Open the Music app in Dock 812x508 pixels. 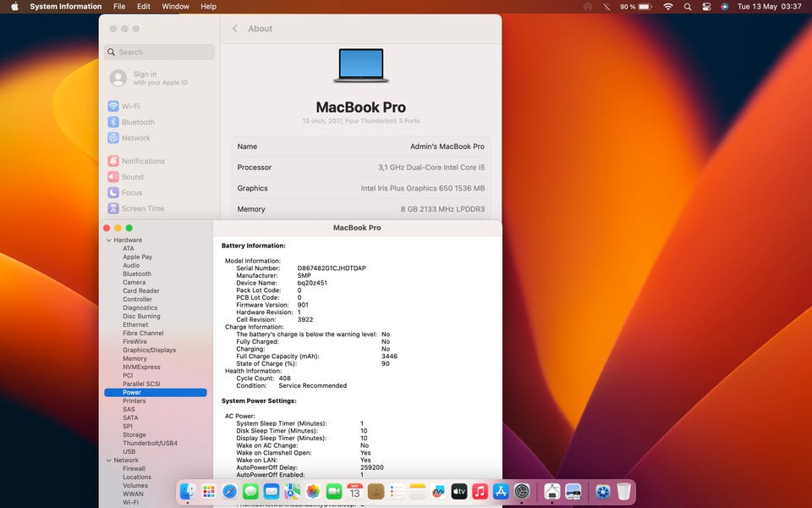pyautogui.click(x=480, y=491)
